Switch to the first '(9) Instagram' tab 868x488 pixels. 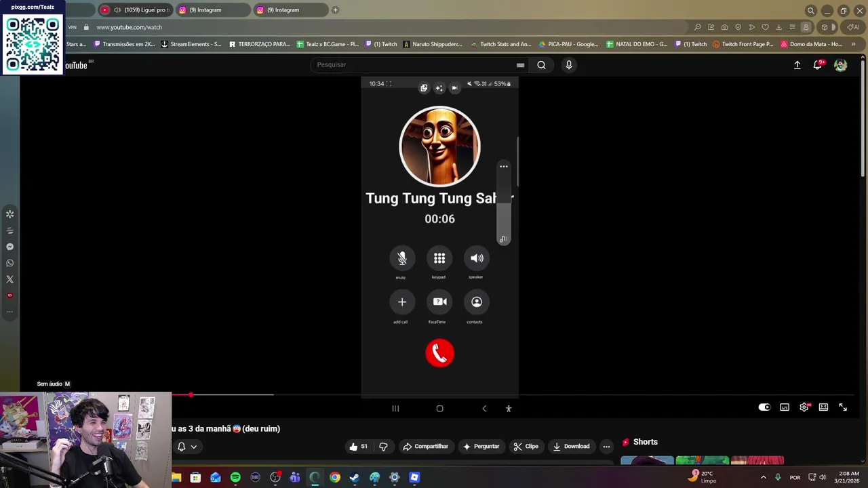[213, 10]
